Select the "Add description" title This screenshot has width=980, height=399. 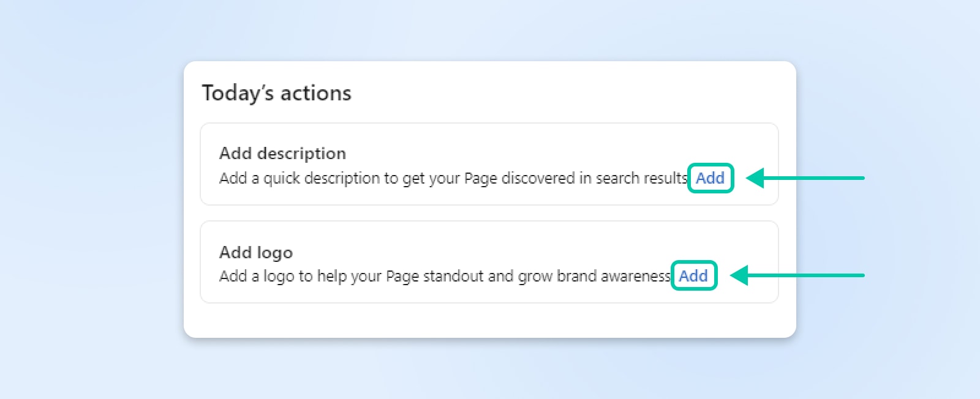click(x=282, y=153)
